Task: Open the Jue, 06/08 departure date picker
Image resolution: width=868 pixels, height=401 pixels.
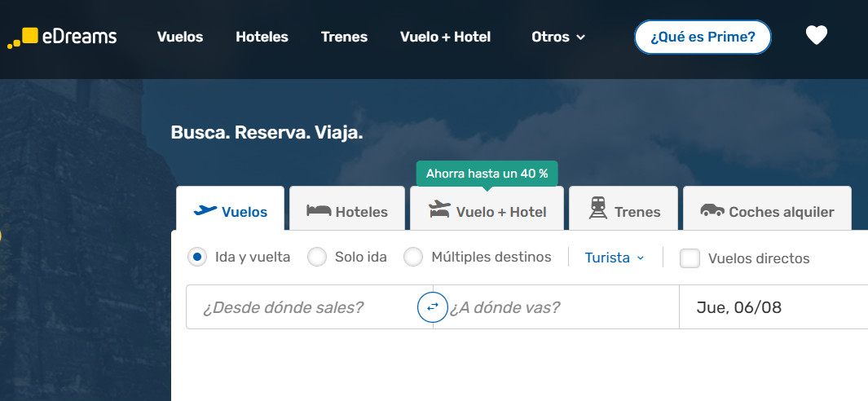Action: click(774, 306)
